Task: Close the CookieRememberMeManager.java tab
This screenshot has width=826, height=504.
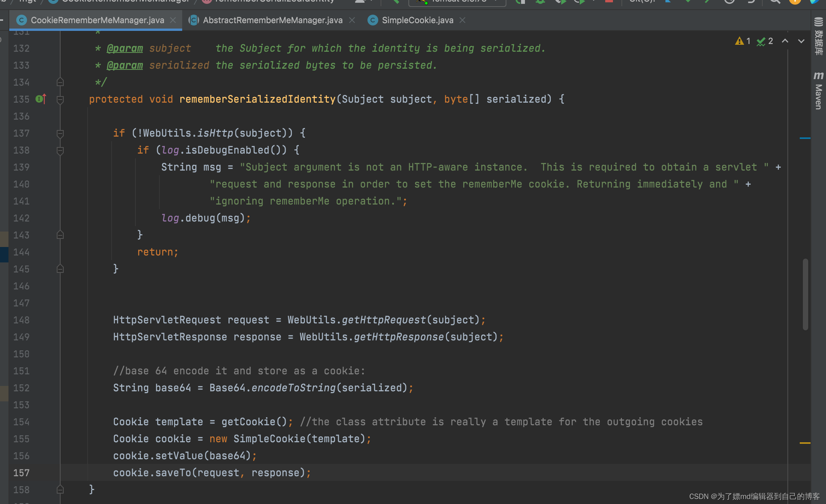Action: click(173, 20)
